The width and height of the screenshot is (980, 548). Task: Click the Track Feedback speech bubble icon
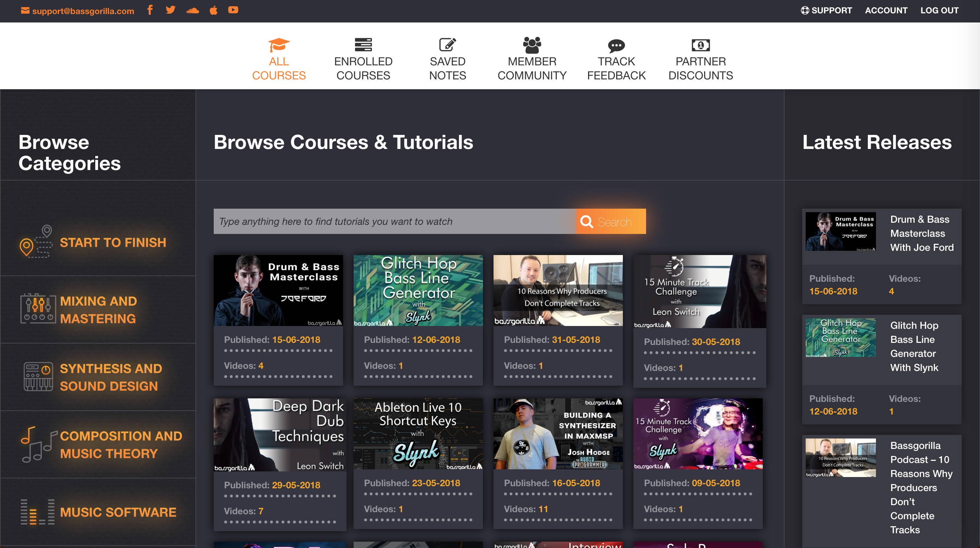coord(616,46)
